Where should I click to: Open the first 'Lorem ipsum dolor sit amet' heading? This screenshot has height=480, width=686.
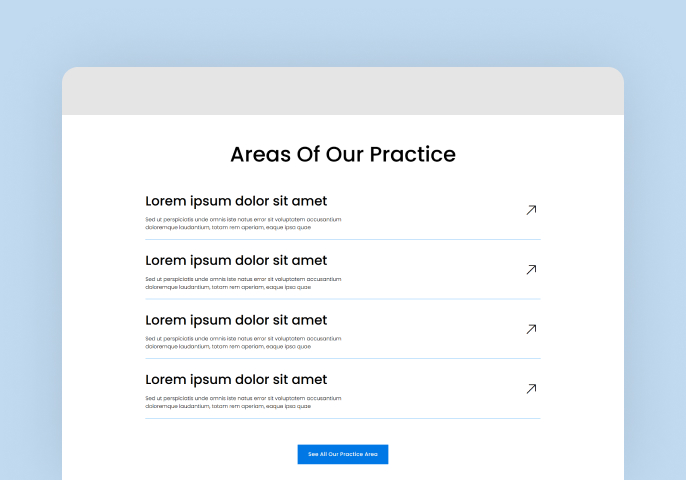236,201
